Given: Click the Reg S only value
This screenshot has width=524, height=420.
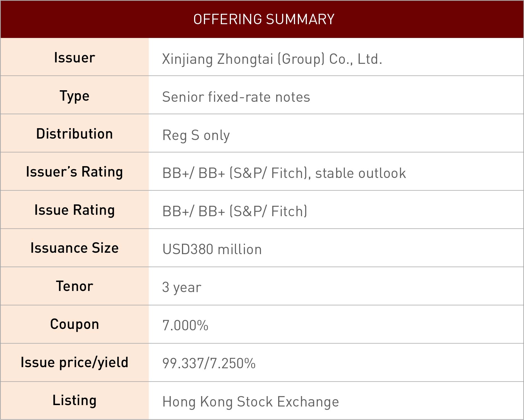Looking at the screenshot, I should pyautogui.click(x=196, y=136).
